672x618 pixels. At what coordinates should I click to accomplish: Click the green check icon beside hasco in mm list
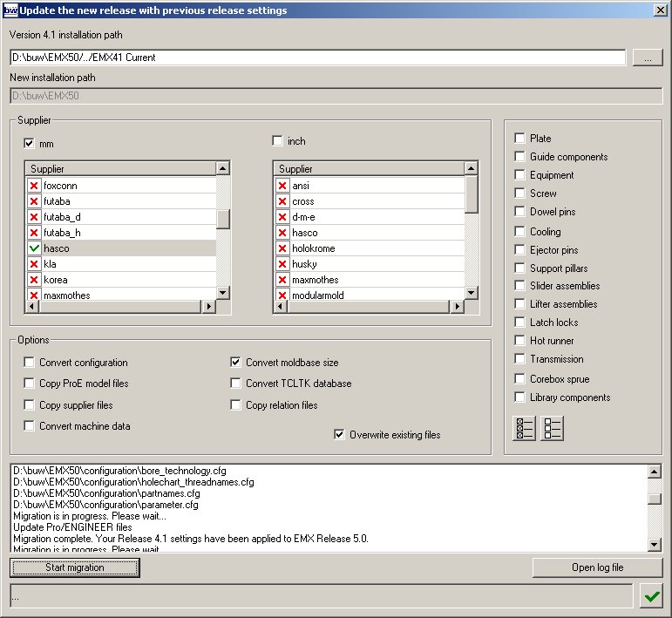(x=34, y=248)
